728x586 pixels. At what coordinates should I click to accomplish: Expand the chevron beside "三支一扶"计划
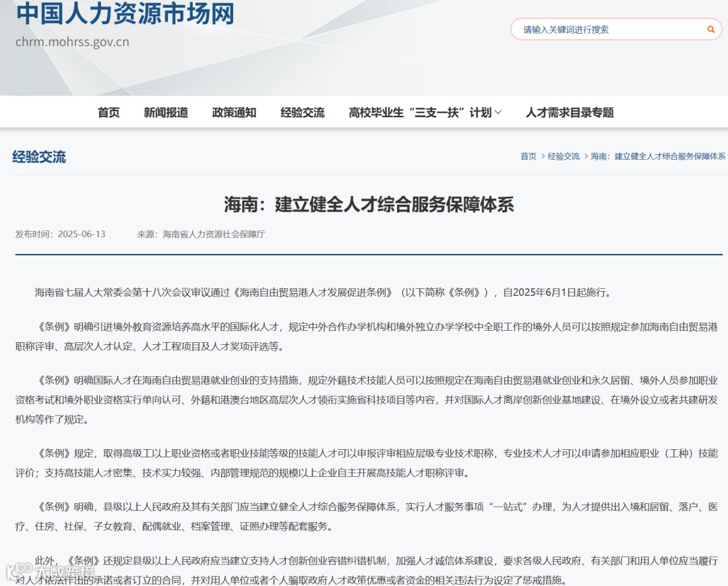498,112
